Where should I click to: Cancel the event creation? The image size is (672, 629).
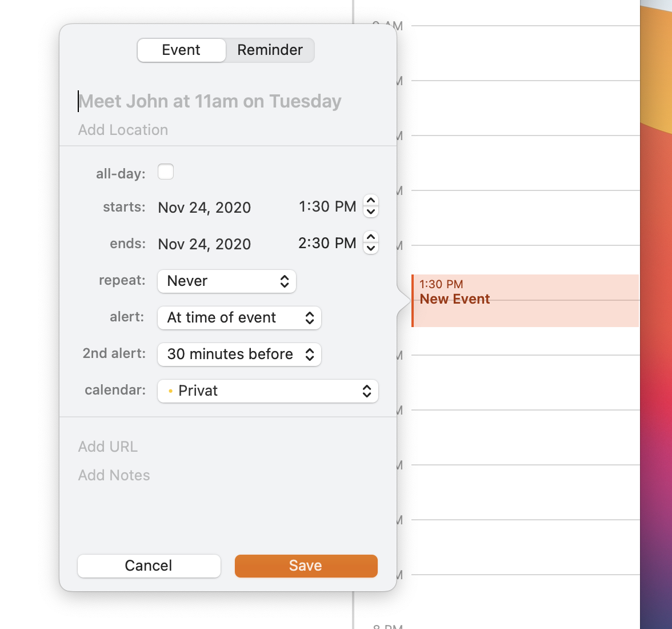click(149, 566)
